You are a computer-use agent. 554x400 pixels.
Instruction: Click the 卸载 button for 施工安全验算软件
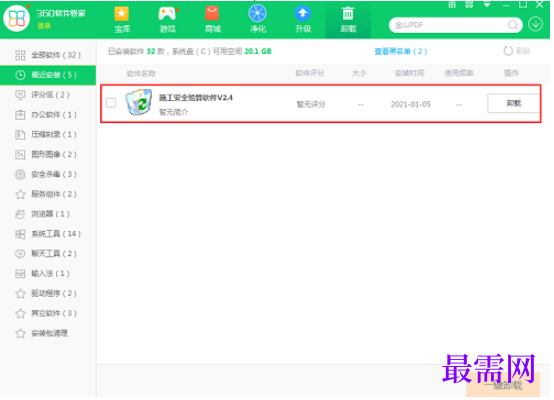513,103
